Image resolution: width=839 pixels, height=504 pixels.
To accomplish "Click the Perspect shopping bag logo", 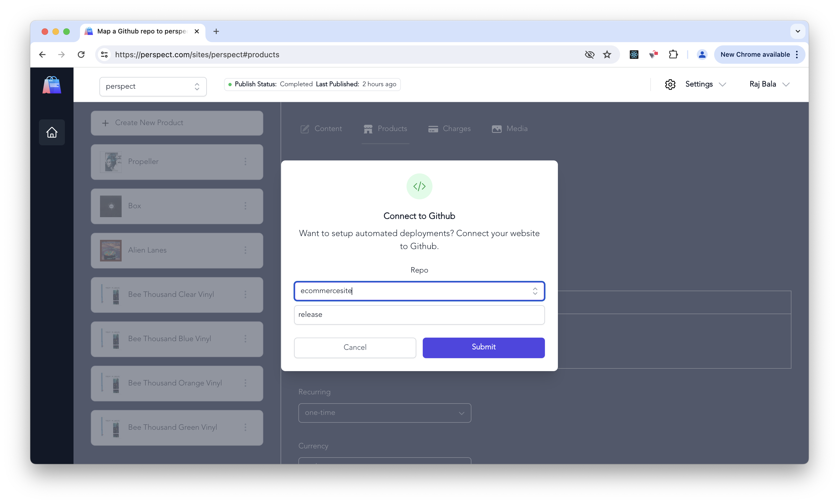I will pyautogui.click(x=52, y=85).
